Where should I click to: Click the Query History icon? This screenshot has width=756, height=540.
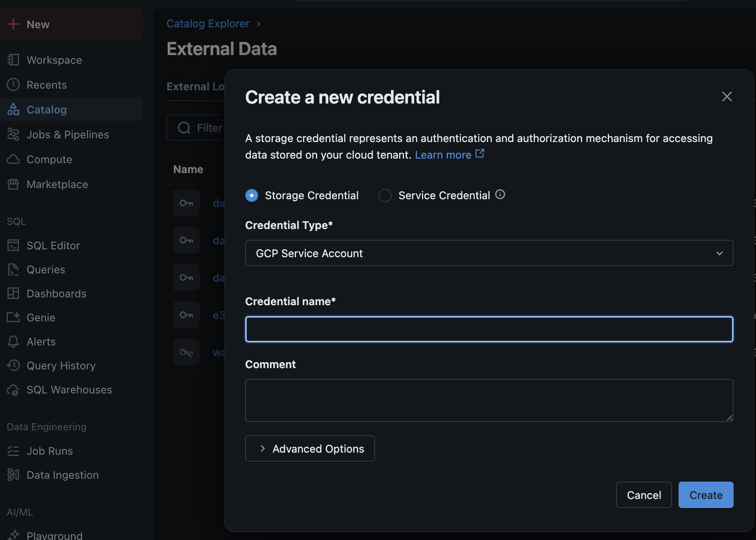click(x=13, y=366)
